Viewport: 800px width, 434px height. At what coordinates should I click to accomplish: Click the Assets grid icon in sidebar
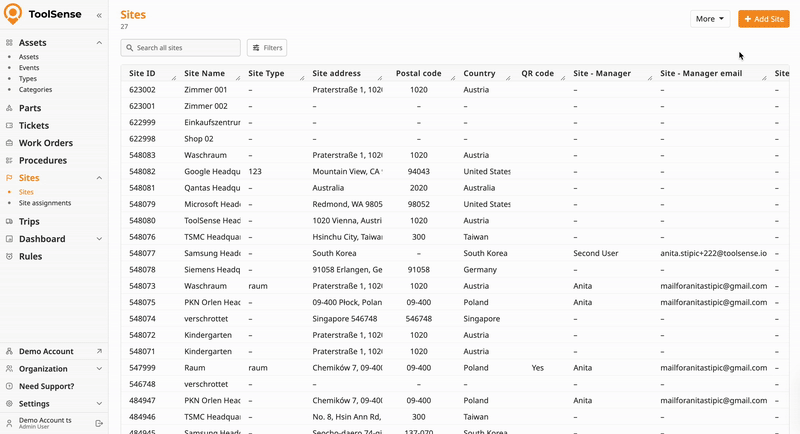coord(9,43)
